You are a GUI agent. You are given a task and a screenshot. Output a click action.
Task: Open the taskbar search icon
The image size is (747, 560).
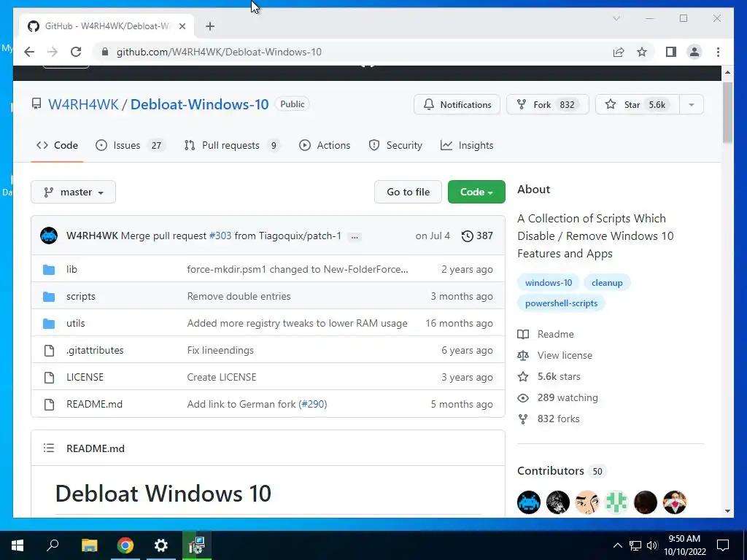pos(53,545)
